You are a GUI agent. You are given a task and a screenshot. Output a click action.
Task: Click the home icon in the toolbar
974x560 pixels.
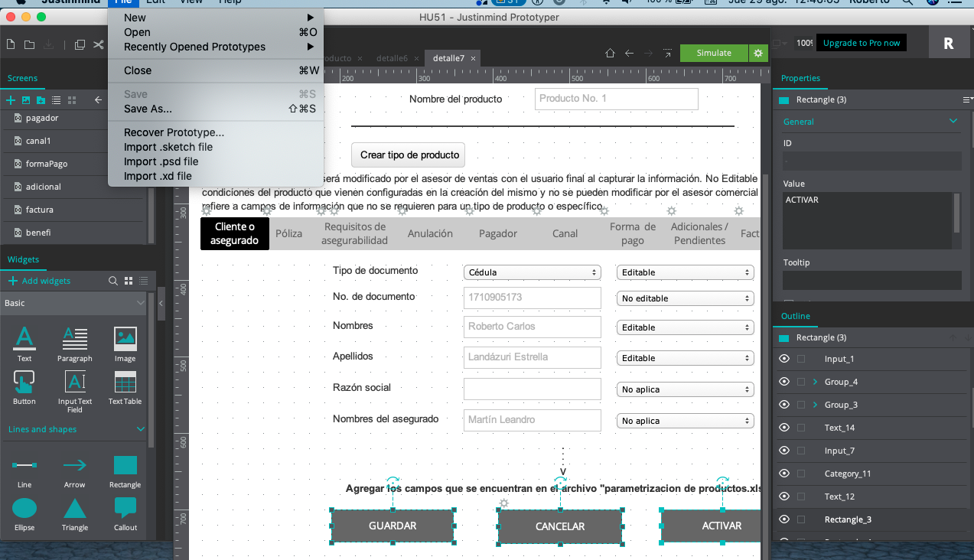pos(610,54)
